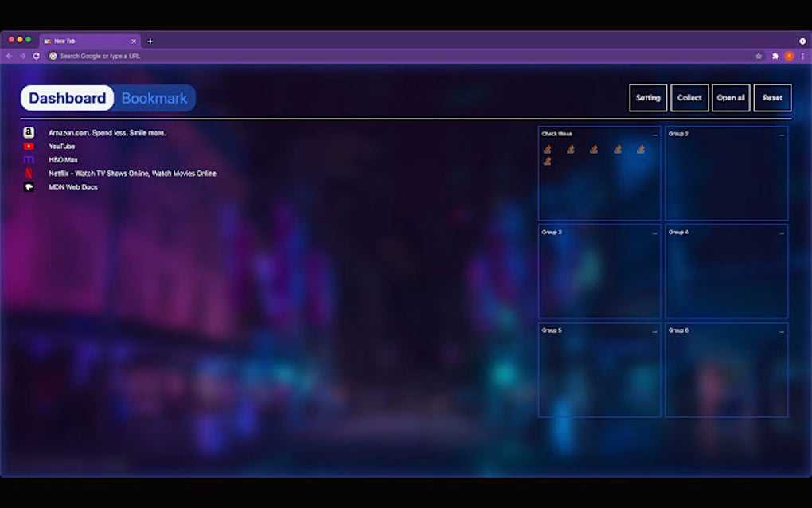Image resolution: width=812 pixels, height=508 pixels.
Task: Open Amazon bookmark via its favicon
Action: (29, 132)
